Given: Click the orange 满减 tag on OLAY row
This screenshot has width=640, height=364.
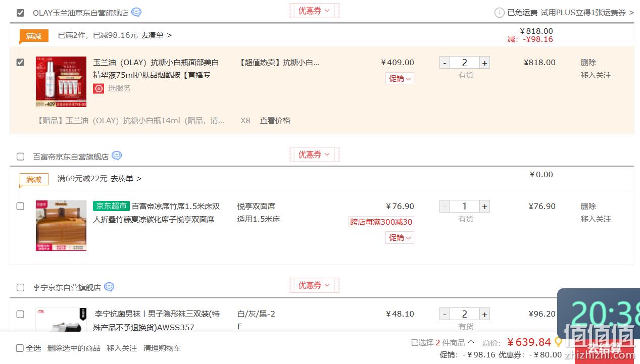Looking at the screenshot, I should (x=34, y=36).
